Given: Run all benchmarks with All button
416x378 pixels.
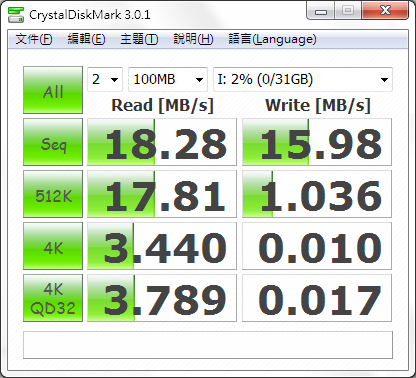Looking at the screenshot, I should point(53,90).
